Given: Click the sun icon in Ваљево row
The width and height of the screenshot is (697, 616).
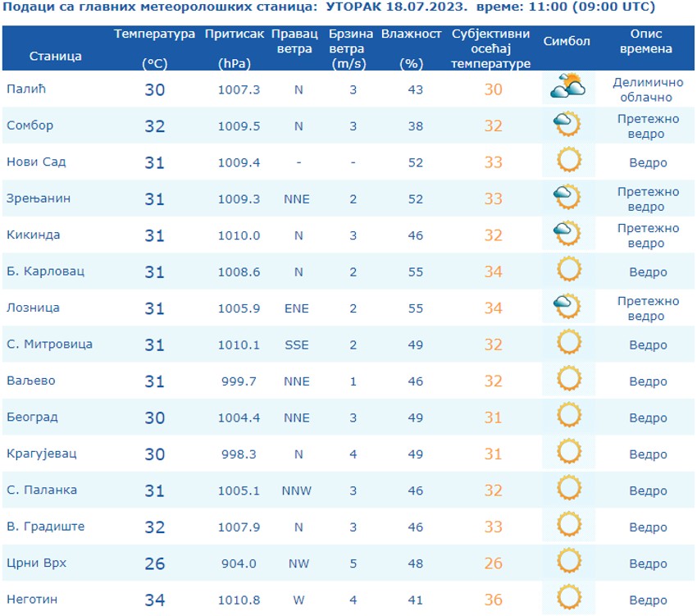Looking at the screenshot, I should (x=569, y=378).
